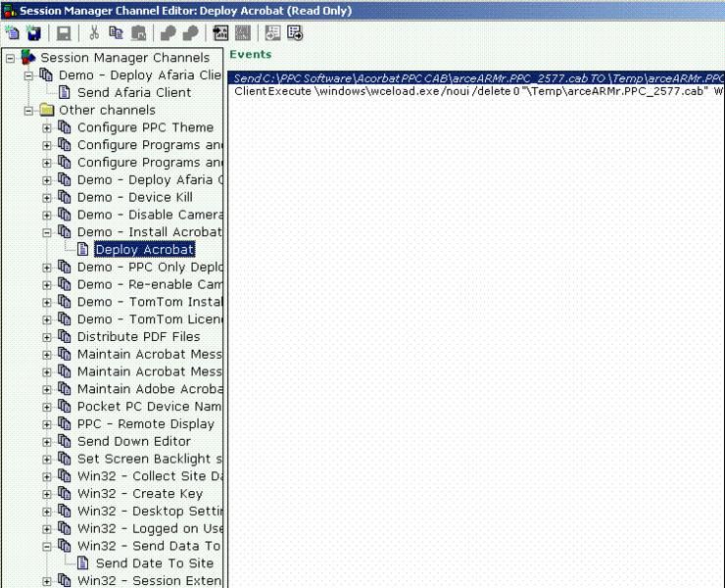Click the Cut scissors icon

coord(94,33)
